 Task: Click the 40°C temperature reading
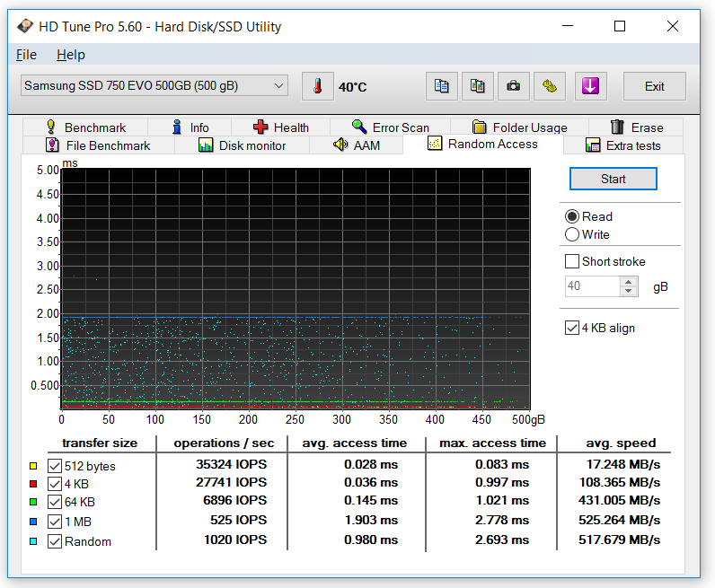(352, 87)
